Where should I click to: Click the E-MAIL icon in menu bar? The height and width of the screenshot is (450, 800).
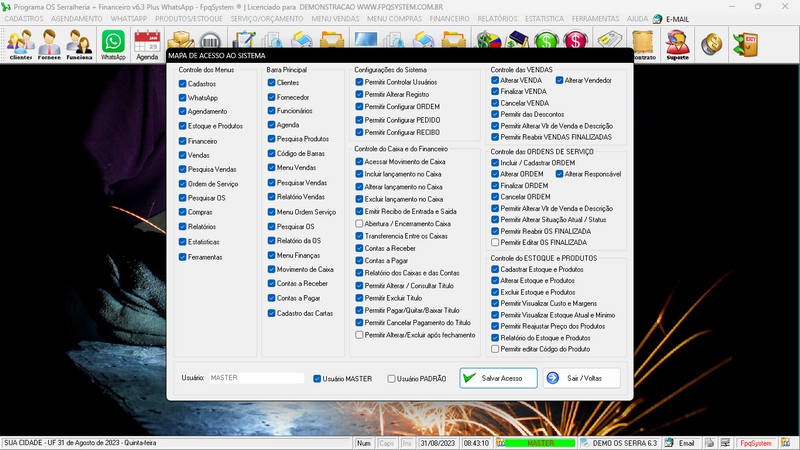[669, 19]
